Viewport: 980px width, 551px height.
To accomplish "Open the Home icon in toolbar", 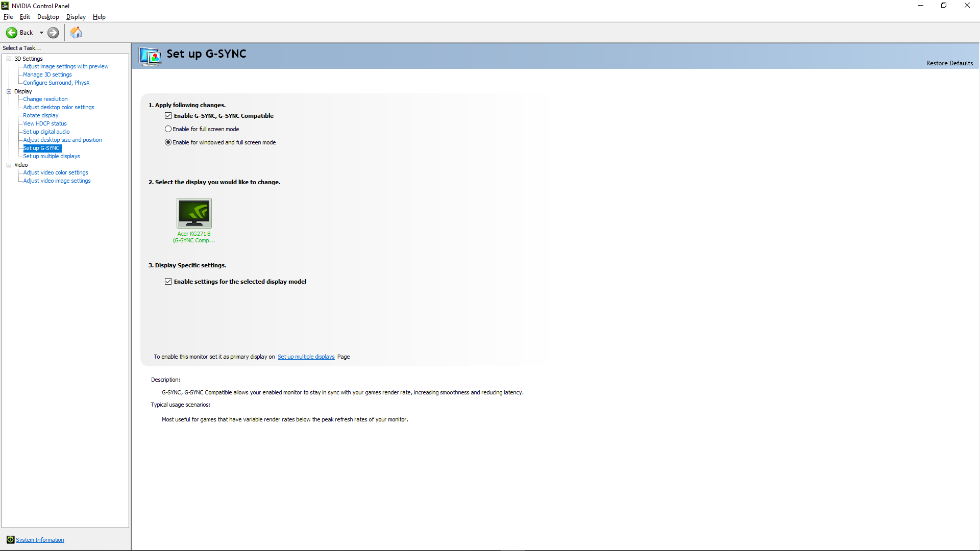I will [x=76, y=33].
